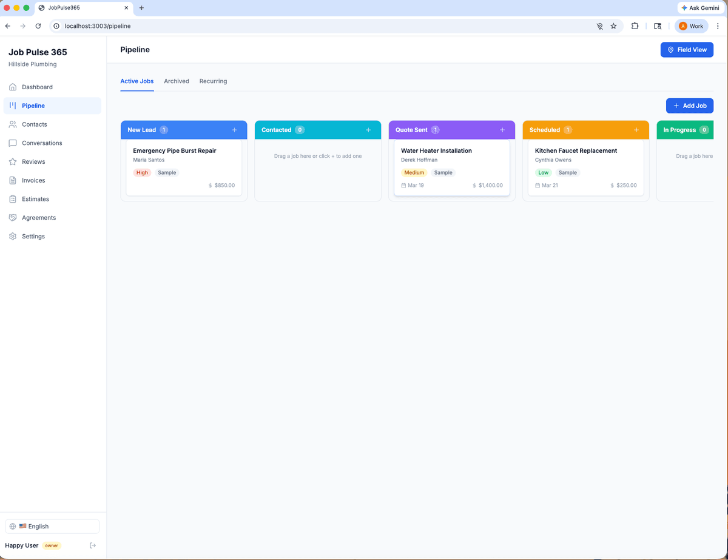Click the globe icon in the language selector
This screenshot has width=728, height=560.
(x=13, y=526)
